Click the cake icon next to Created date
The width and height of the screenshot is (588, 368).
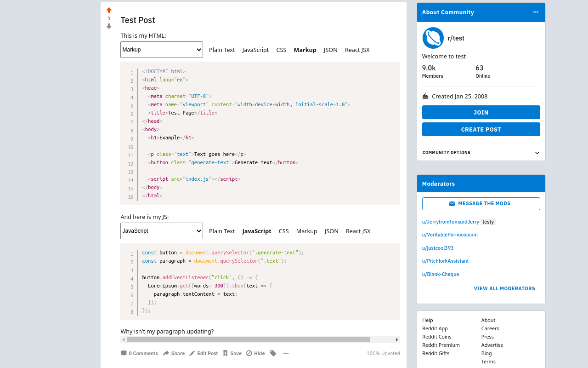[x=425, y=96]
